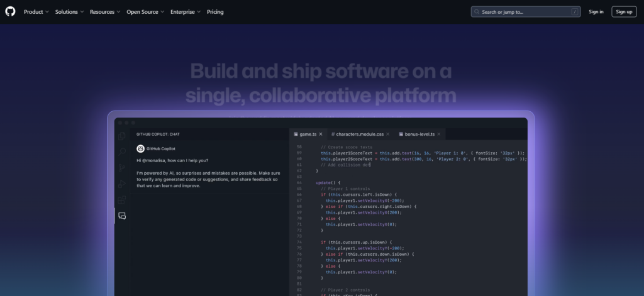
Task: Close the bonus-level.ts tab
Action: click(439, 134)
